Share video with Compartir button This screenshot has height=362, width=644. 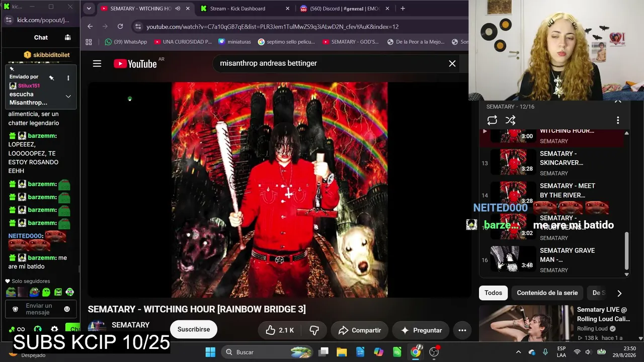(359, 330)
